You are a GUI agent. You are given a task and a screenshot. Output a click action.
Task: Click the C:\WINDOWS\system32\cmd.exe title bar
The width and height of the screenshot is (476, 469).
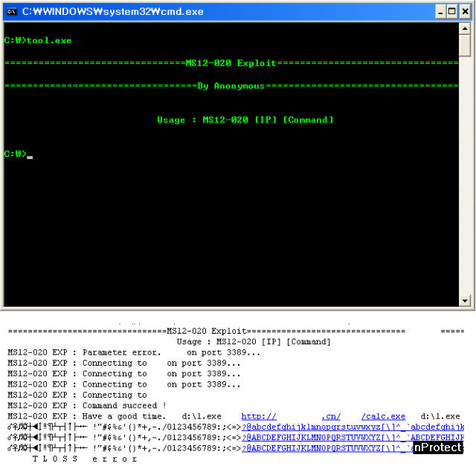[x=223, y=11]
